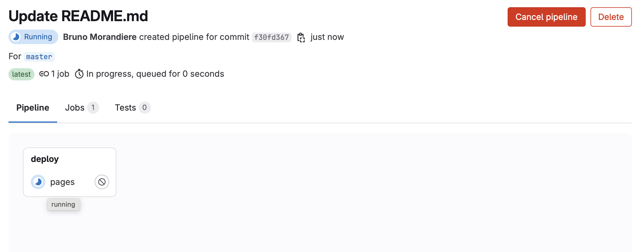Click the Tests count badge showing 0
Image resolution: width=644 pixels, height=252 pixels.
point(145,108)
